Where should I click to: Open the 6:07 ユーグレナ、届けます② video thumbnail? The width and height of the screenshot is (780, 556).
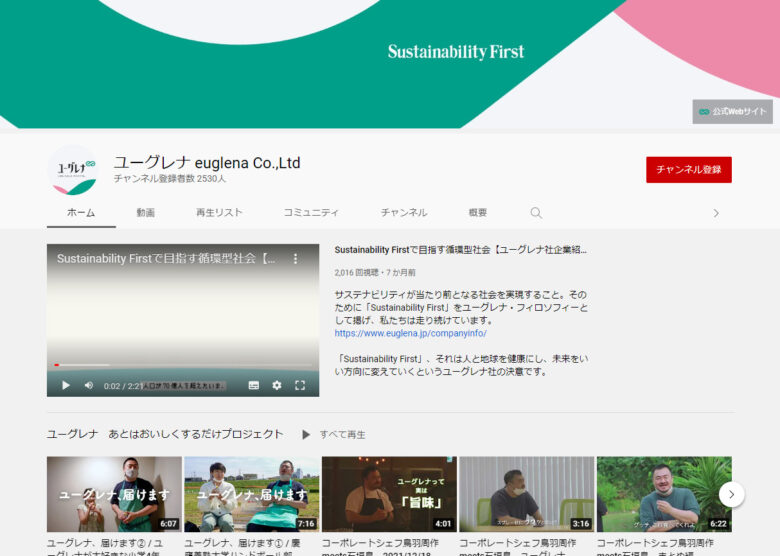pyautogui.click(x=114, y=494)
